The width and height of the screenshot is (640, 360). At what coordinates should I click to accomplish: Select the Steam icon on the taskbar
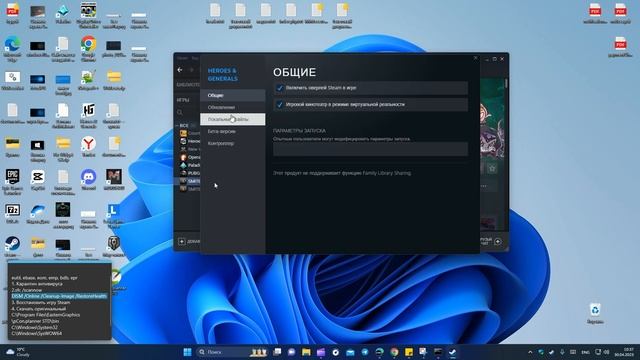coord(452,352)
